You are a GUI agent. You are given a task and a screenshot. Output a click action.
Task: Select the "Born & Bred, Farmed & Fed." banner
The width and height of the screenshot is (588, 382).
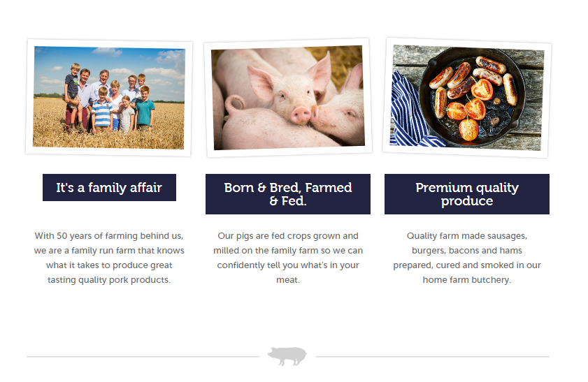(x=288, y=194)
